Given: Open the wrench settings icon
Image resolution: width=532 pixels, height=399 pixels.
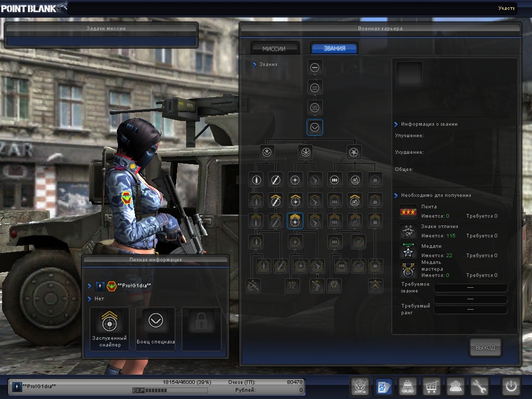Looking at the screenshot, I should (x=478, y=387).
